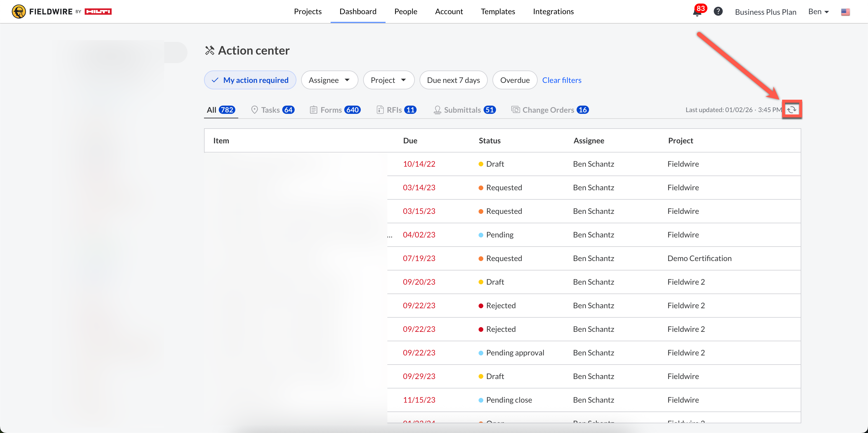Open the Ben user menu dropdown
868x433 pixels.
(x=818, y=12)
